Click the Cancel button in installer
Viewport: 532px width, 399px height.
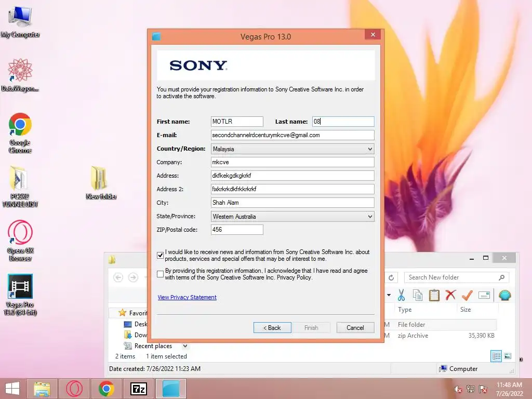pyautogui.click(x=355, y=328)
